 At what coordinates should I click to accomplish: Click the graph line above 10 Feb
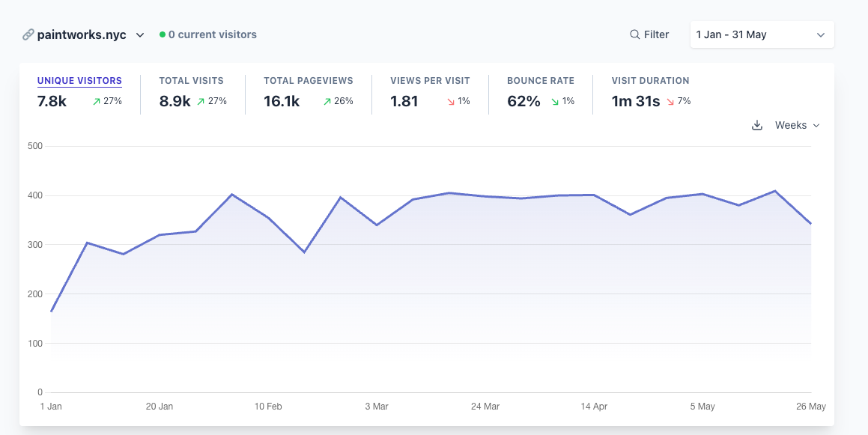[x=268, y=218]
